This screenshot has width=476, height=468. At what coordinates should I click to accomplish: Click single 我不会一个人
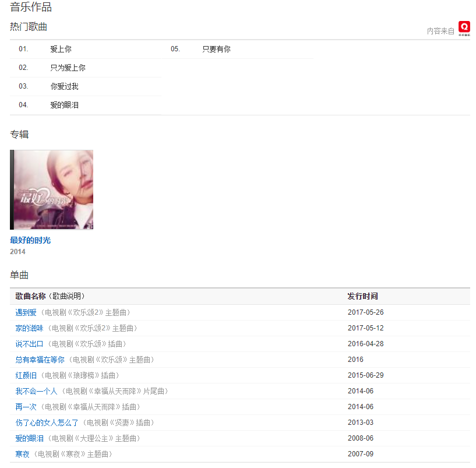point(36,391)
